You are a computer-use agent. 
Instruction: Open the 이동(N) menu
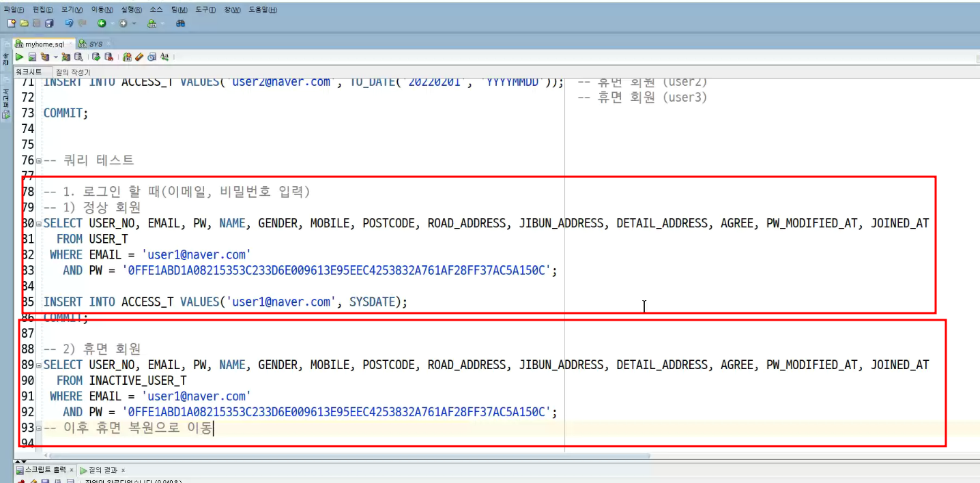tap(102, 10)
